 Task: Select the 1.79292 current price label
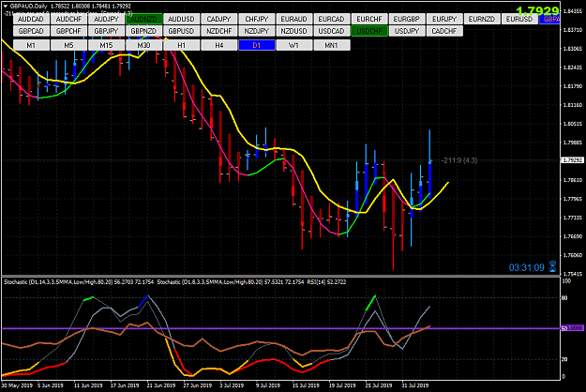pyautogui.click(x=573, y=160)
